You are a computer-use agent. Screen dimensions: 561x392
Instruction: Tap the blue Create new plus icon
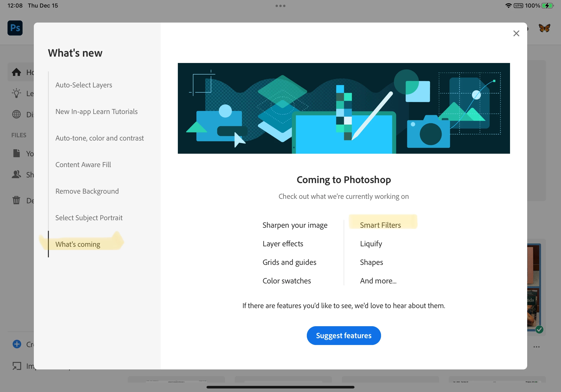click(x=17, y=344)
